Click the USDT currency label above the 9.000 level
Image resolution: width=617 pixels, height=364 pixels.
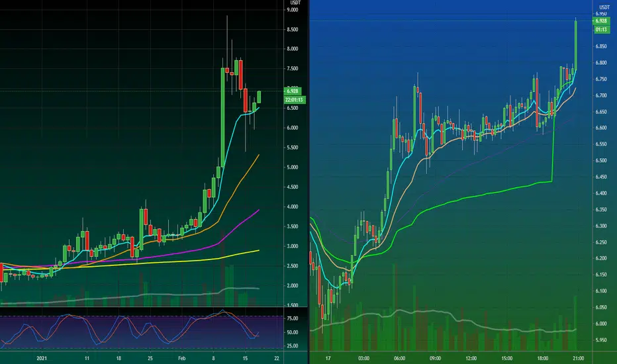295,3
